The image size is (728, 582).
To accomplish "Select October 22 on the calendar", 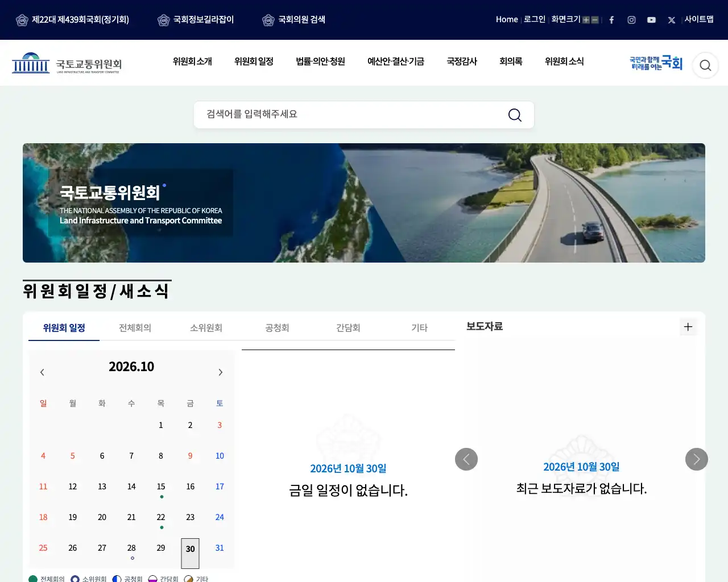I will click(161, 518).
